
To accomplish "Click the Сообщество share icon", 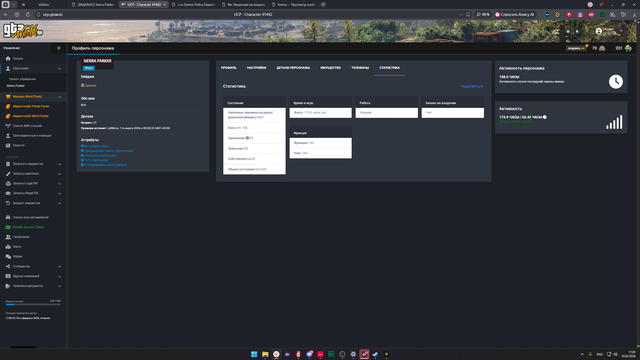I will (8, 267).
